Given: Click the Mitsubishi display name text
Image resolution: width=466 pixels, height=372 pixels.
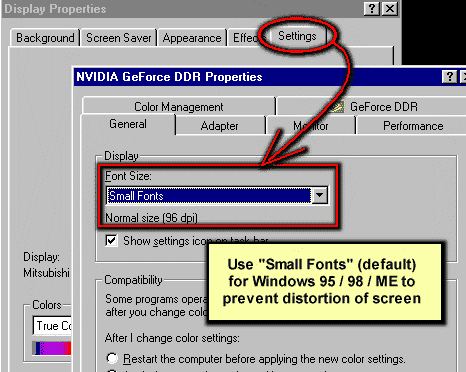Looking at the screenshot, I should (x=46, y=273).
